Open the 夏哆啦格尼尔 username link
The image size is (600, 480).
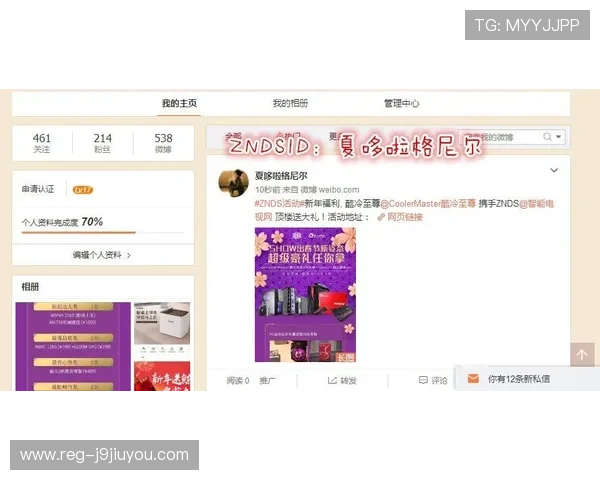click(281, 176)
